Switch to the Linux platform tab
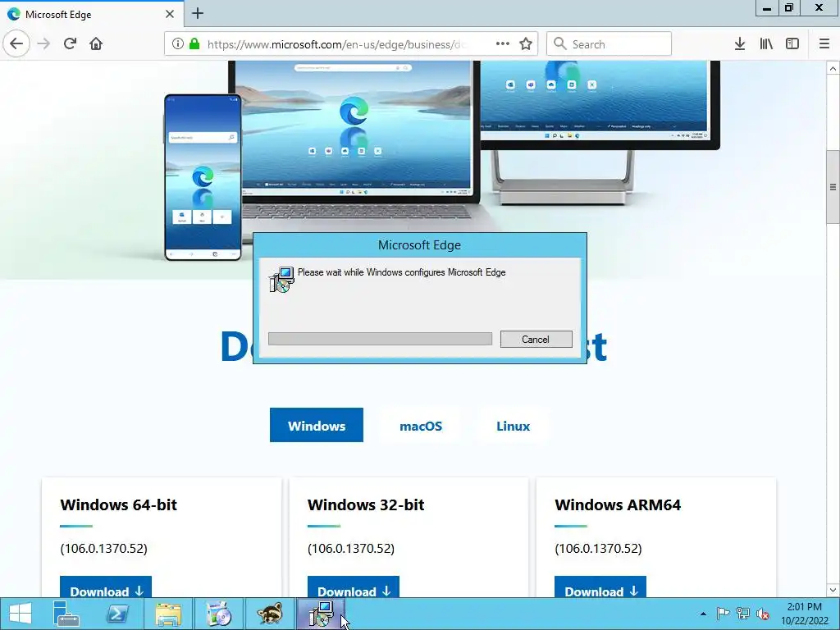The height and width of the screenshot is (630, 840). [514, 426]
